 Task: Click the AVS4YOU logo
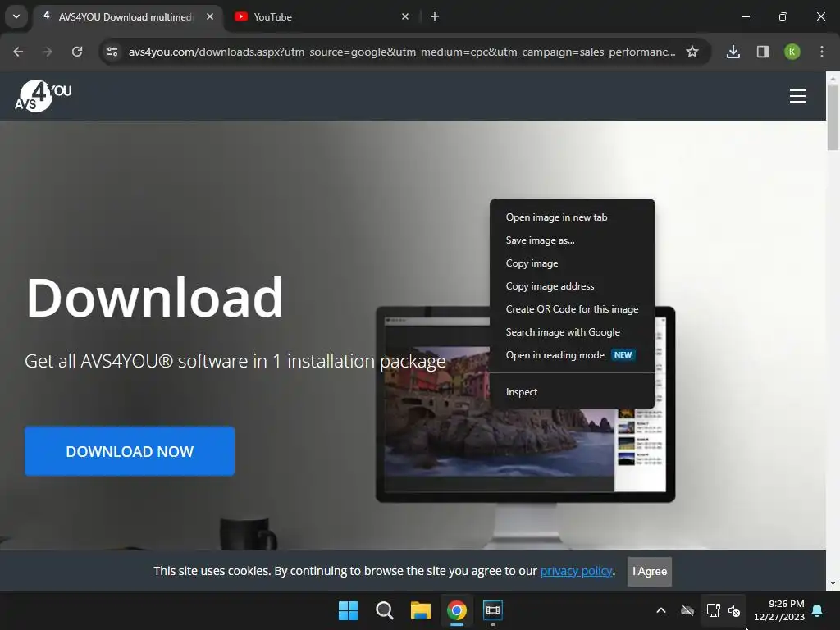tap(43, 96)
